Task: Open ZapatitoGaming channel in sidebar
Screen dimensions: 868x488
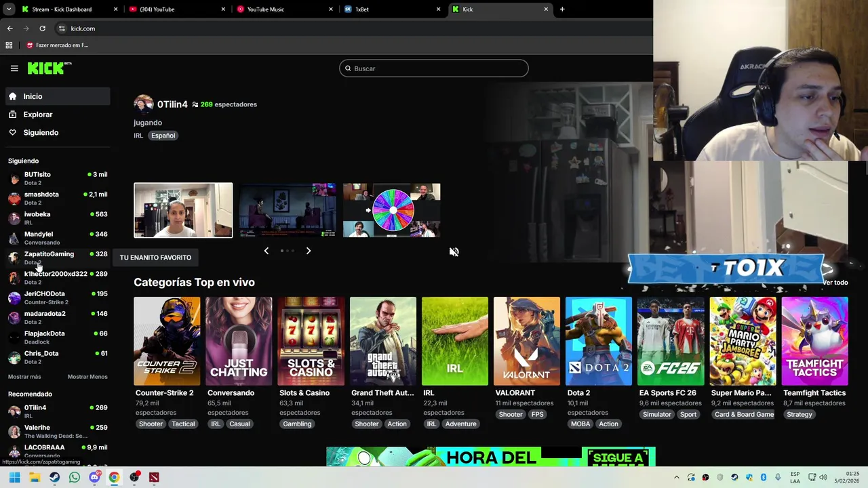Action: pos(58,258)
